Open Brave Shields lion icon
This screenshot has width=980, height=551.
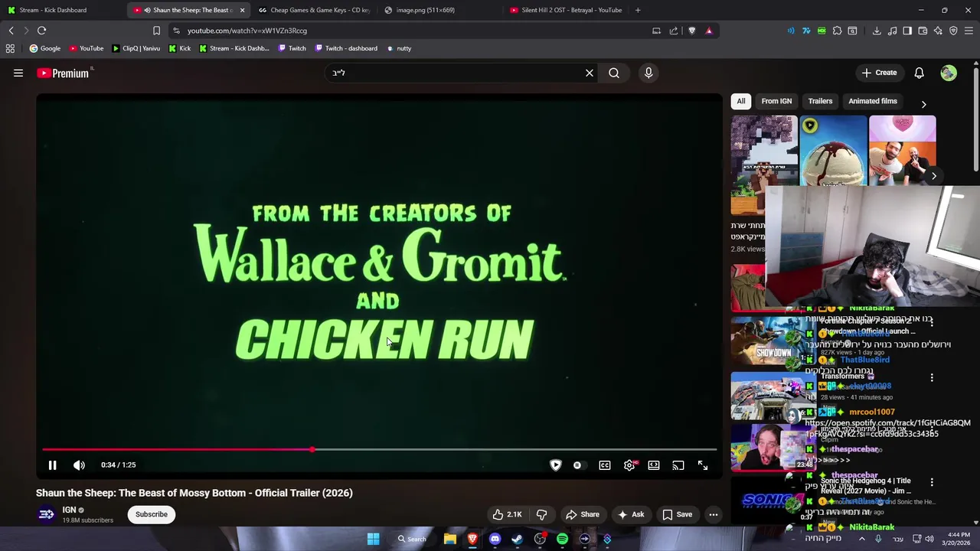tap(692, 31)
